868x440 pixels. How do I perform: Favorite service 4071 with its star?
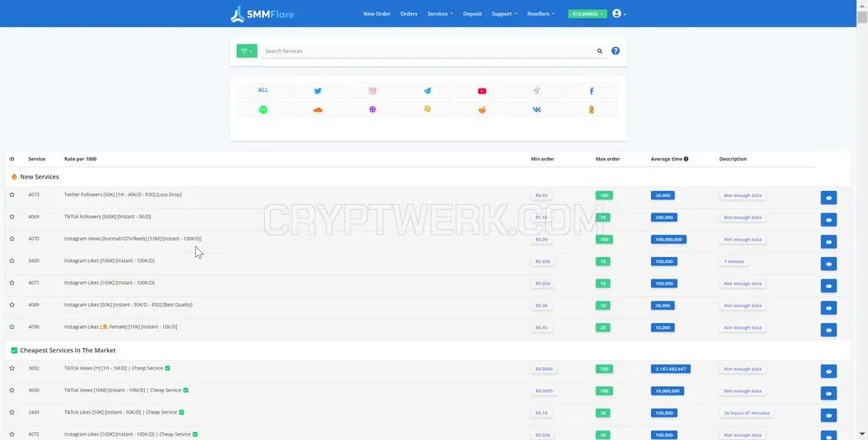click(11, 283)
